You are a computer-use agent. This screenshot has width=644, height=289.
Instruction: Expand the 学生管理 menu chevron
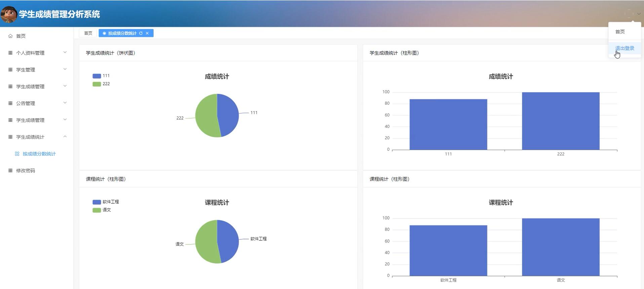65,69
